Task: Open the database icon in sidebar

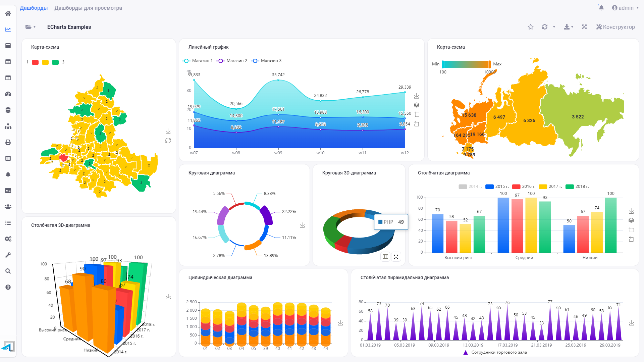Action: coord(8,110)
